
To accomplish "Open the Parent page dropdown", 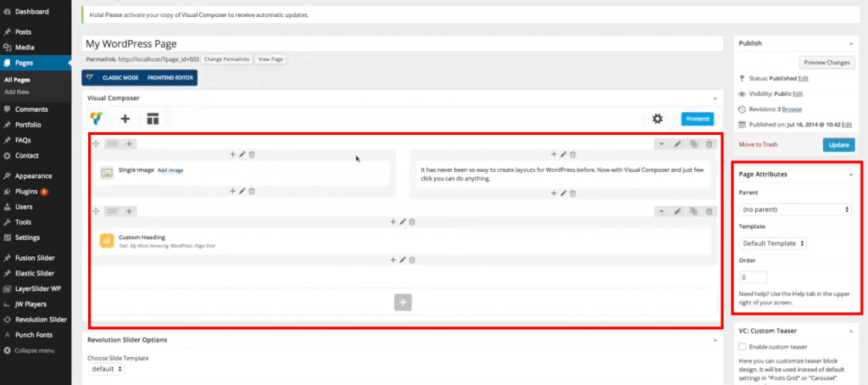I will click(x=795, y=209).
